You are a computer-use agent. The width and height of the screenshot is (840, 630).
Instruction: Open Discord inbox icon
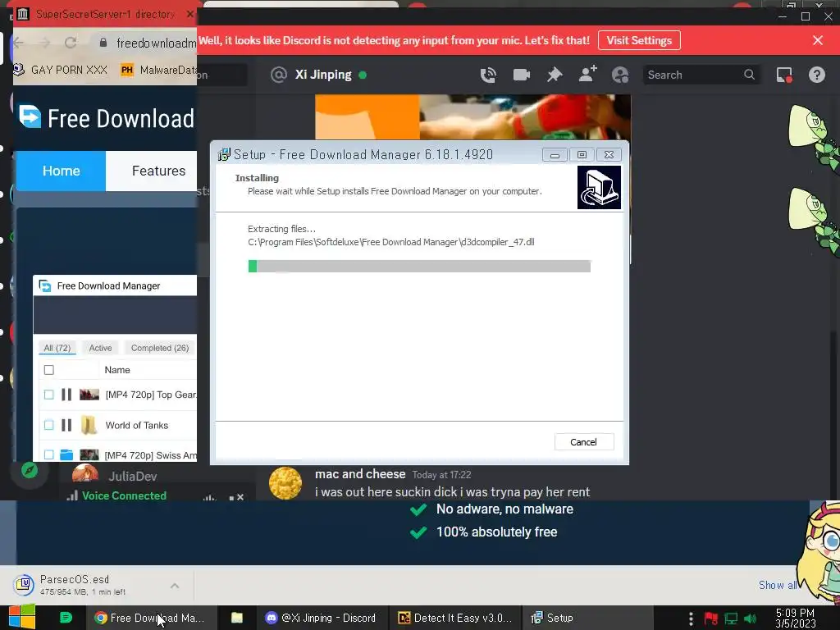click(784, 75)
